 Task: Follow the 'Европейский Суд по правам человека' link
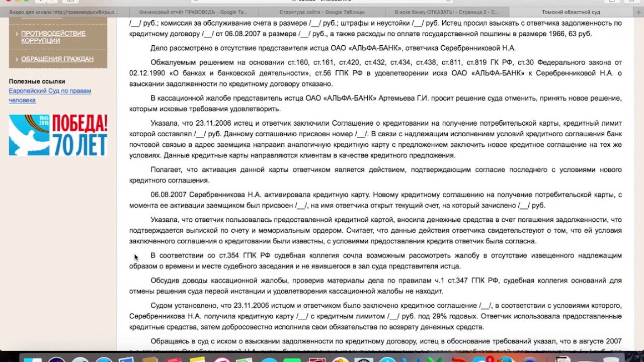click(50, 96)
